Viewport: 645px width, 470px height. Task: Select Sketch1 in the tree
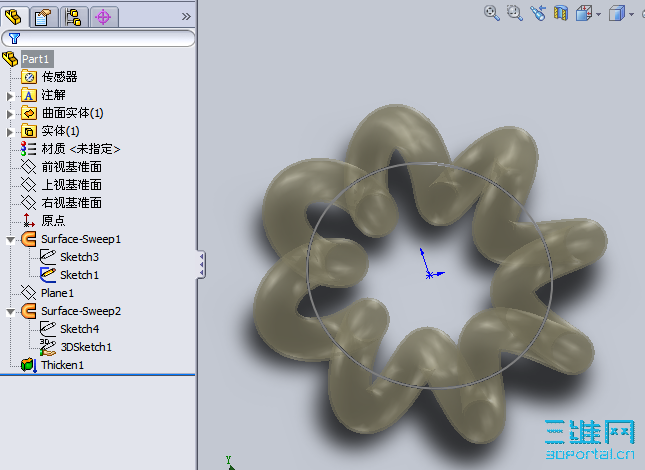pos(79,275)
